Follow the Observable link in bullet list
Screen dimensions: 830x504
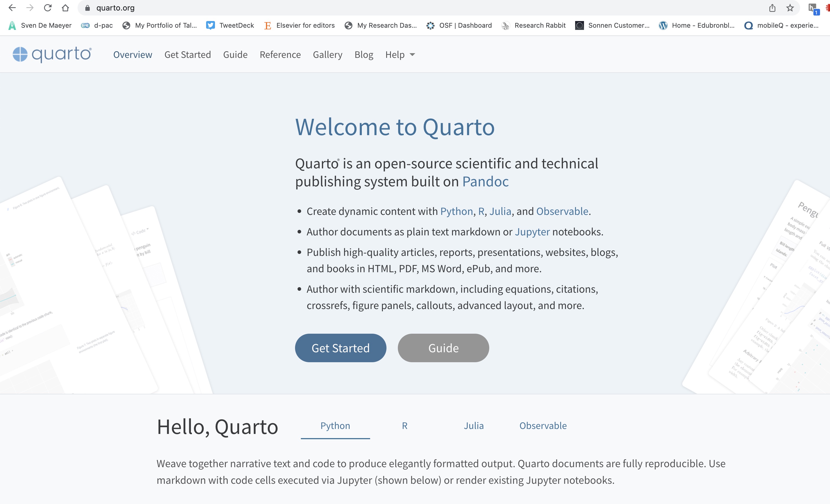[x=562, y=212]
